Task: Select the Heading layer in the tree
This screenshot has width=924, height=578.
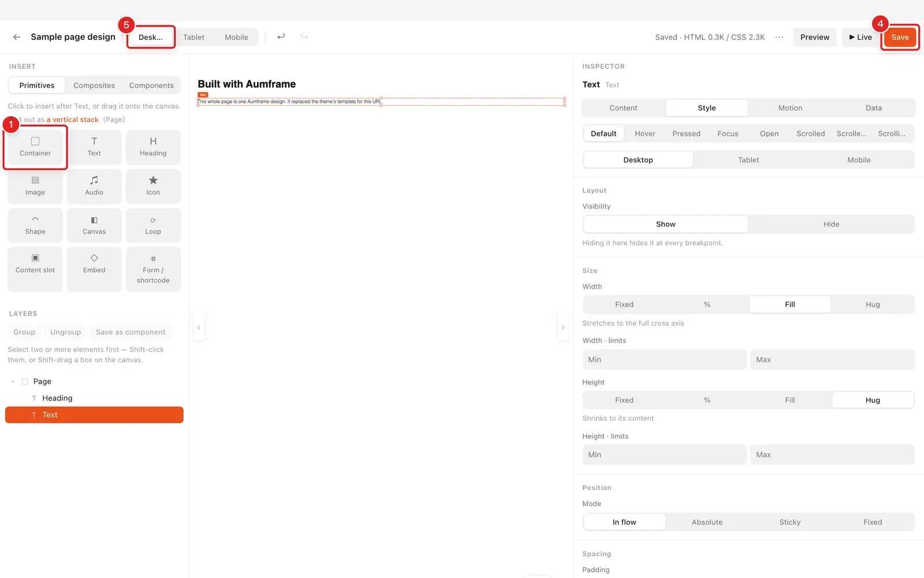Action: pos(94,398)
